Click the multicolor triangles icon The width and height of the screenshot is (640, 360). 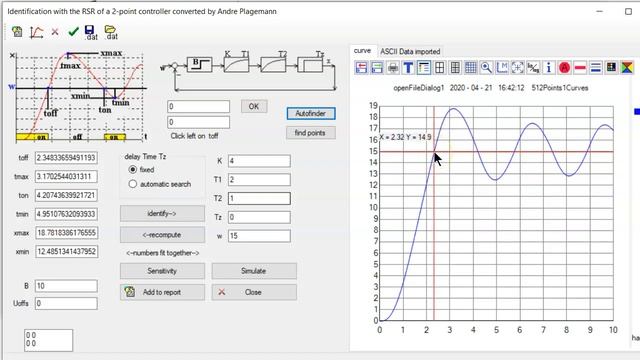coord(627,67)
